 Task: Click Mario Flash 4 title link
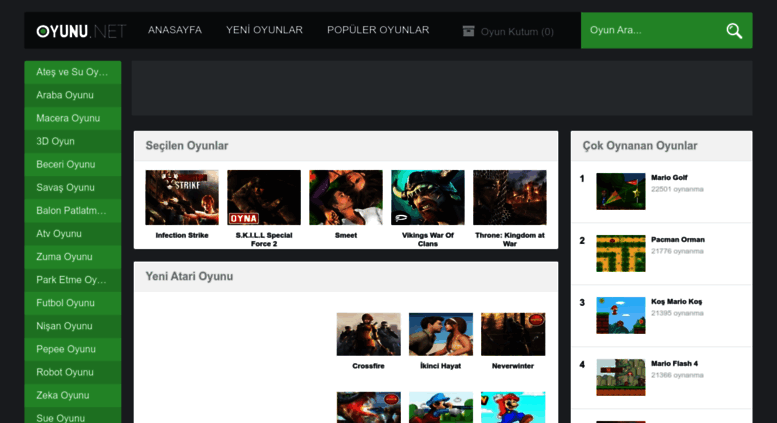pos(674,364)
